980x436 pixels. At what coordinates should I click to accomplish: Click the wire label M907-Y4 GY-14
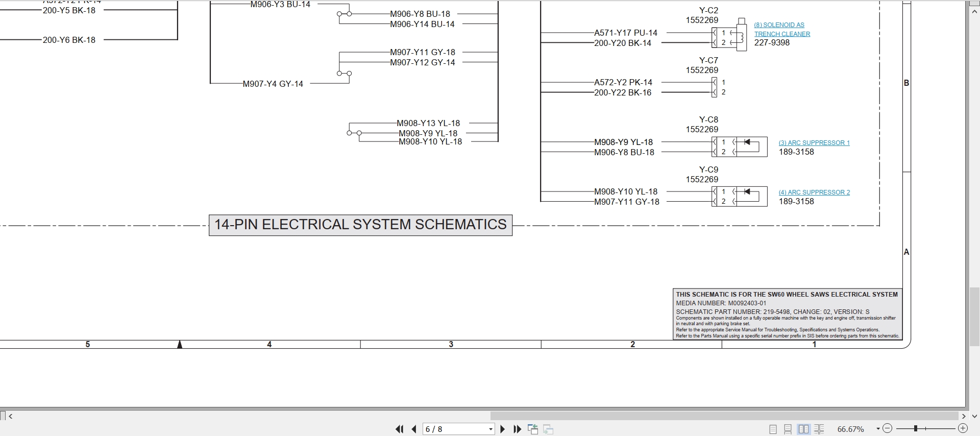[x=273, y=84]
